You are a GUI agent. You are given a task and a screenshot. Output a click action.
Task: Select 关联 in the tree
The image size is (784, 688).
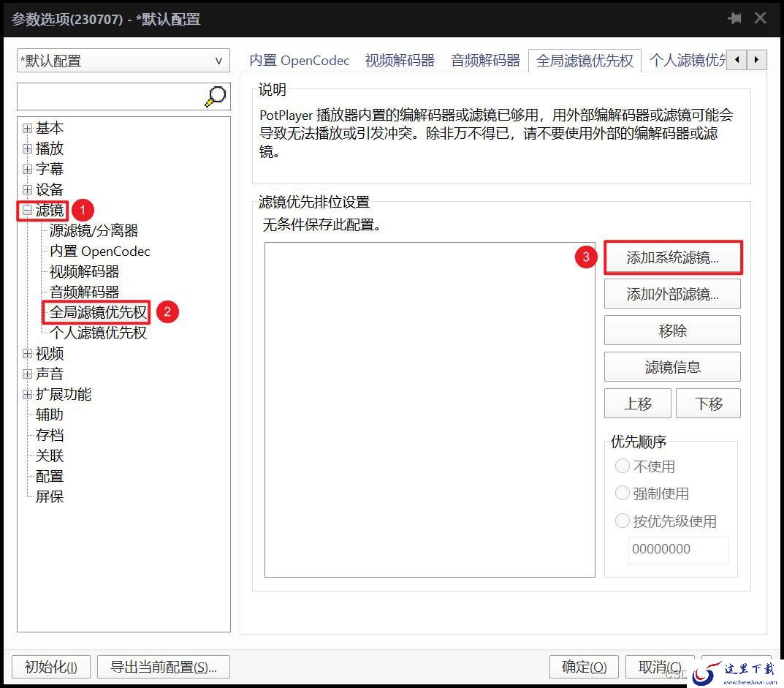coord(50,455)
